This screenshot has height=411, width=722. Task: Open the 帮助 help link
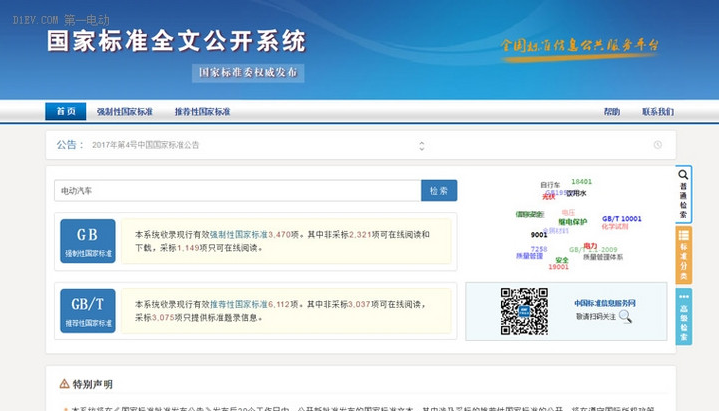[611, 112]
